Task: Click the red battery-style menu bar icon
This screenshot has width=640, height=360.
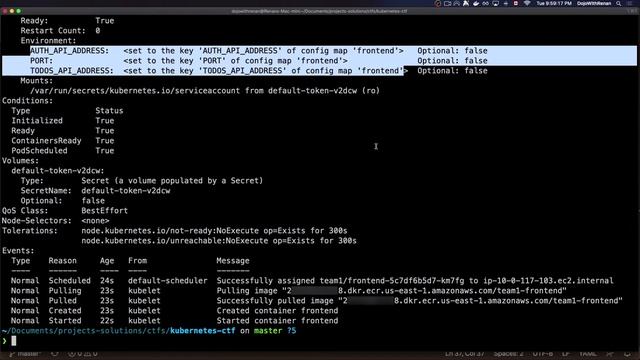Action: 516,3
